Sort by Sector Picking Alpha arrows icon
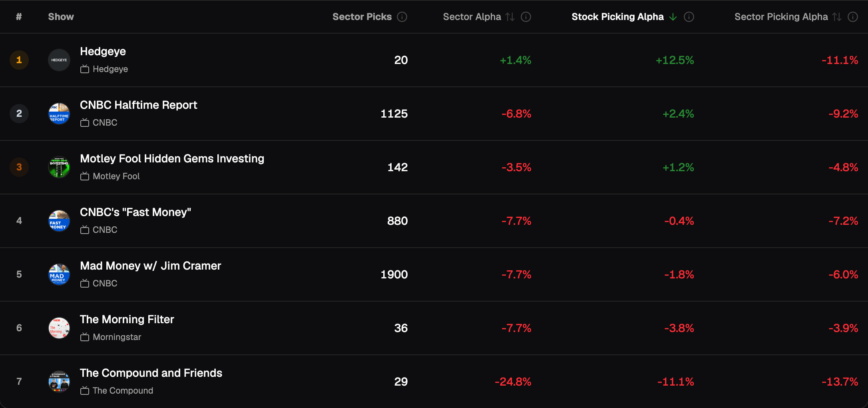Screen dimensions: 868x408 click(x=837, y=17)
